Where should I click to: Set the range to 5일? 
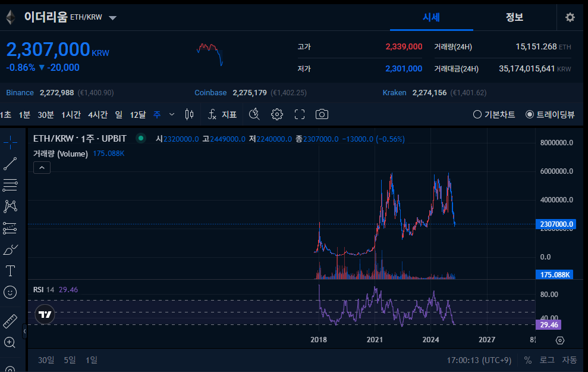(x=70, y=360)
